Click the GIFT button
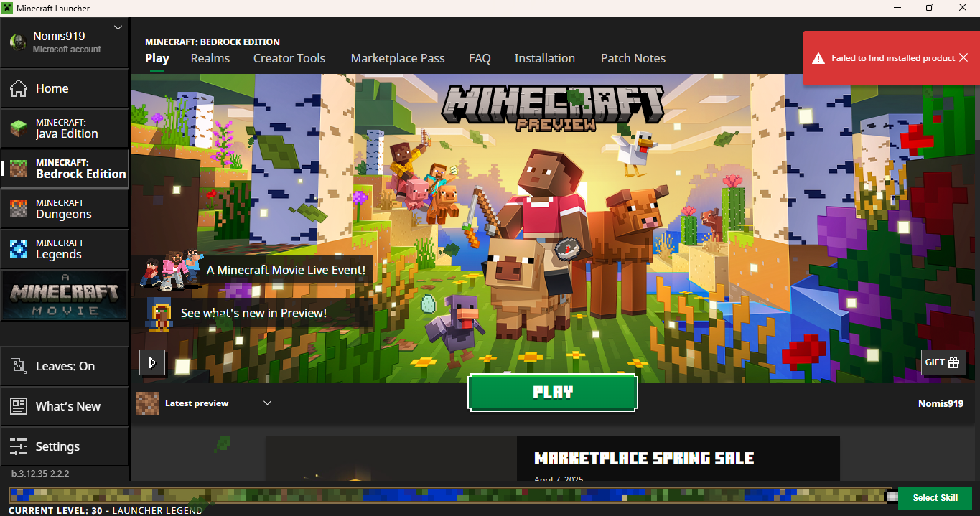The width and height of the screenshot is (980, 516). coord(943,362)
